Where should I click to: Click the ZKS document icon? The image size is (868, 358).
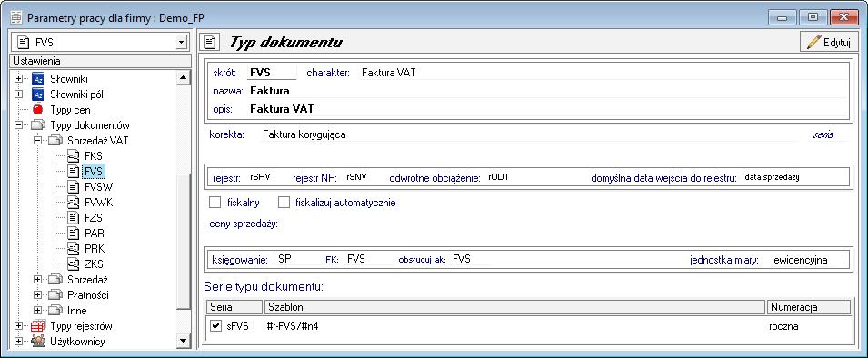click(74, 264)
